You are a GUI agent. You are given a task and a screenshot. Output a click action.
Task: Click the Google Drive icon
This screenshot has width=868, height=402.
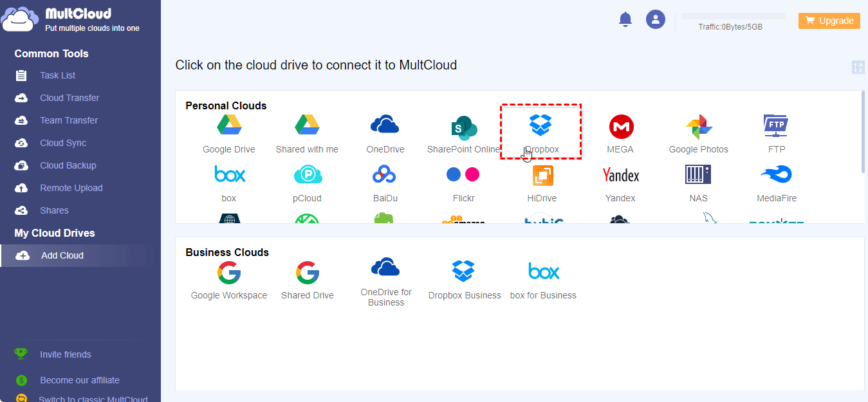(229, 126)
